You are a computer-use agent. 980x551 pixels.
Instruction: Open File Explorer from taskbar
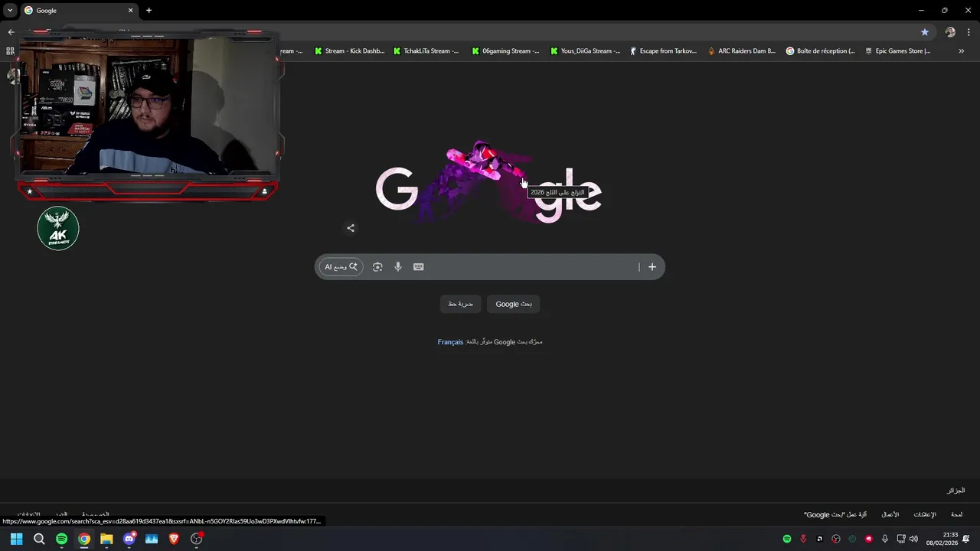coord(106,539)
